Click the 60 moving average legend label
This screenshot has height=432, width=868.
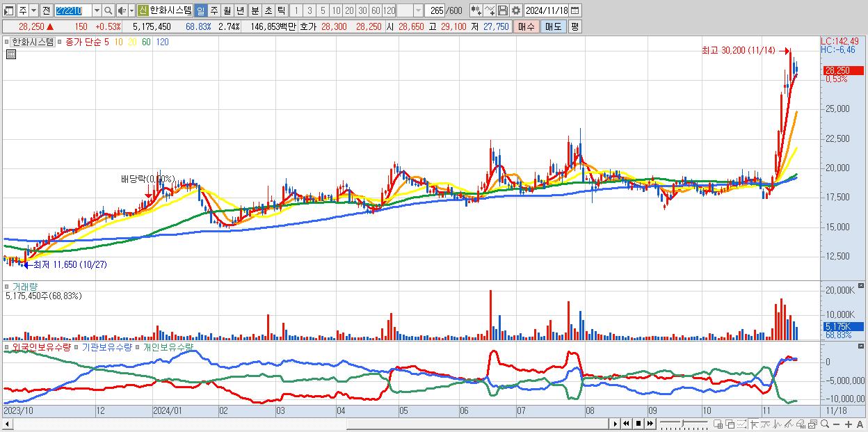click(x=146, y=42)
